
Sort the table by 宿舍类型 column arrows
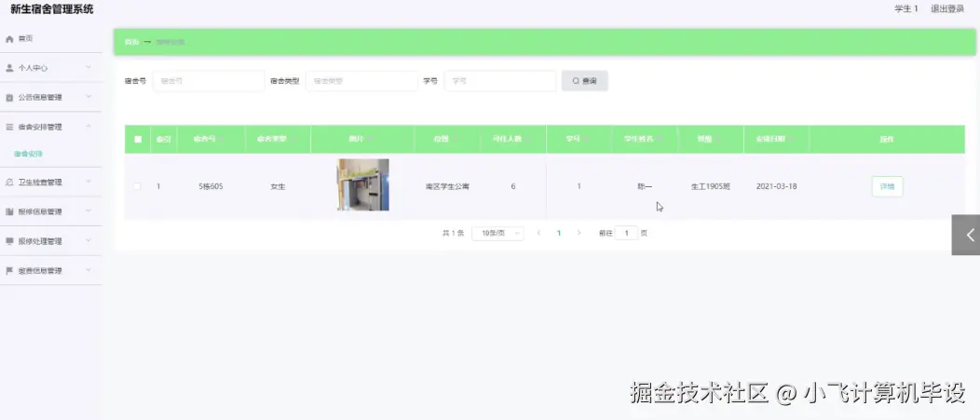coord(292,140)
